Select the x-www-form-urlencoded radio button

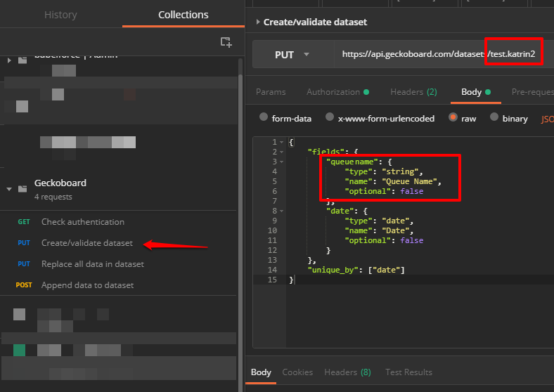click(x=330, y=117)
